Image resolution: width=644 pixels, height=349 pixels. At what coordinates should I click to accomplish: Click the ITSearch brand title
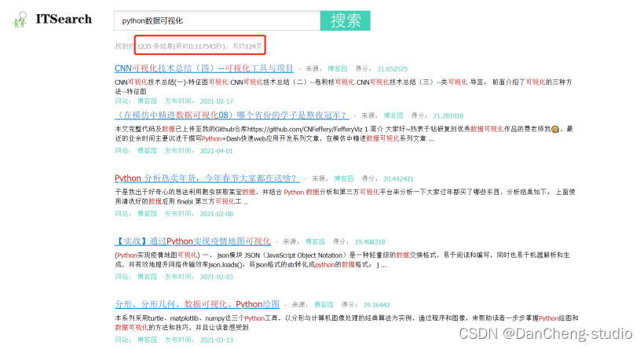[x=64, y=20]
